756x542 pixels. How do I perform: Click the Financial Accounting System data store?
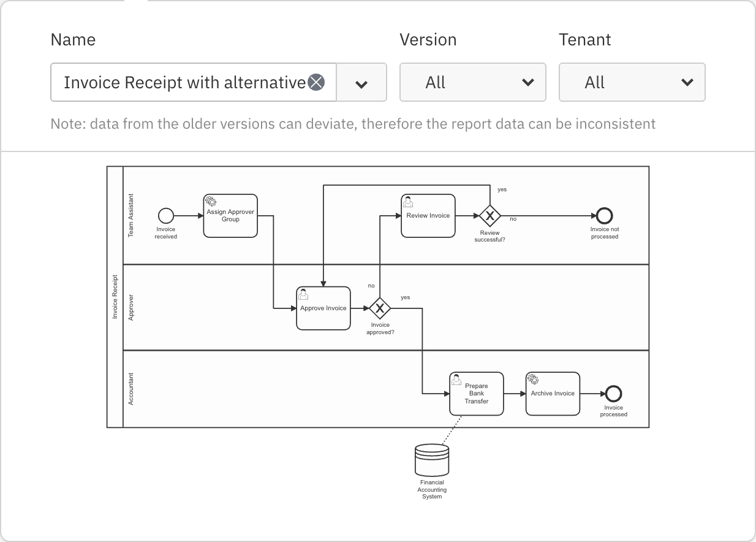coord(432,460)
